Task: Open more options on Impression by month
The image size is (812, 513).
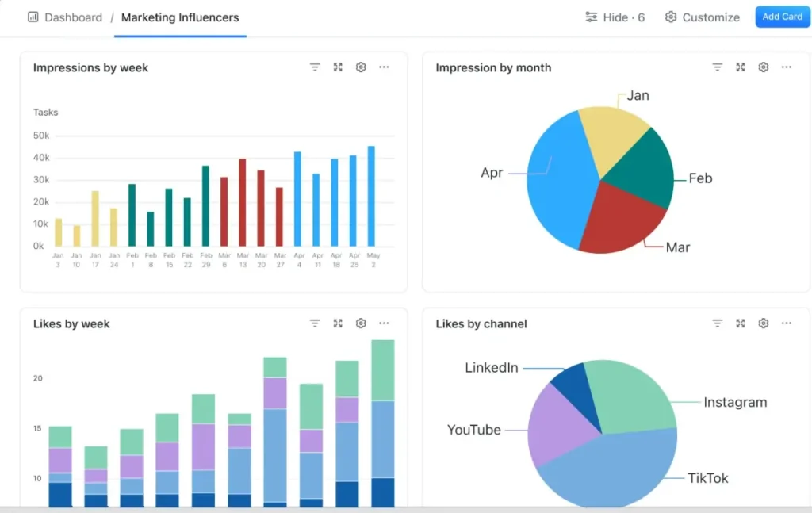Action: (x=787, y=67)
